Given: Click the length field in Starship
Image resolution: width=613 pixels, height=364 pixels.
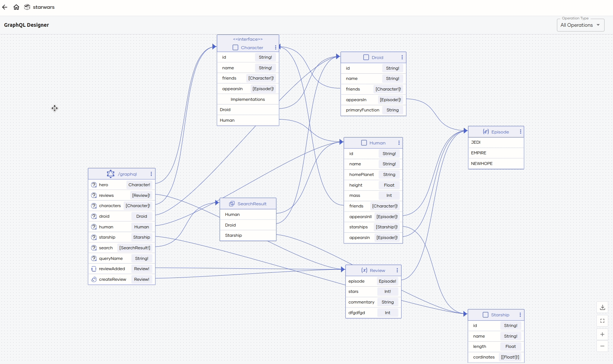Looking at the screenshot, I should 496,346.
